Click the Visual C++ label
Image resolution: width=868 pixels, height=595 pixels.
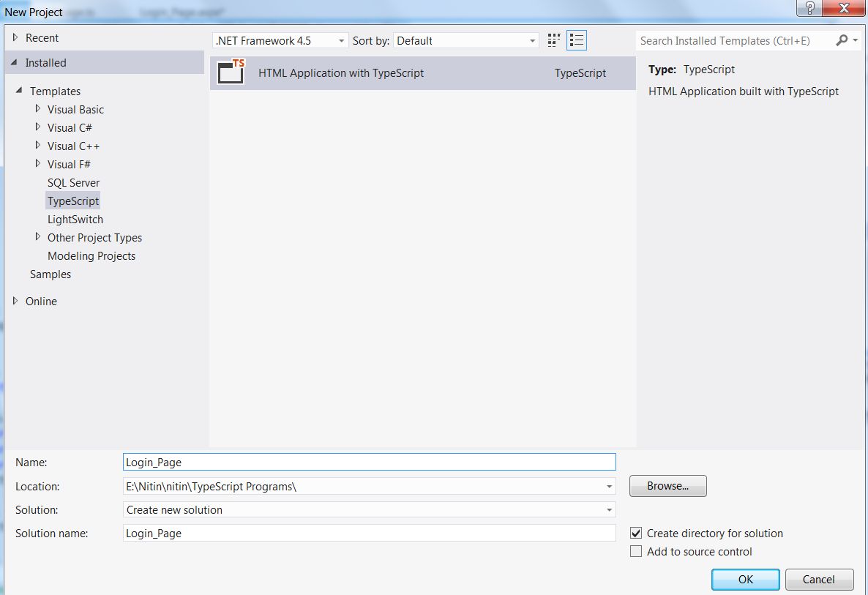[x=74, y=146]
